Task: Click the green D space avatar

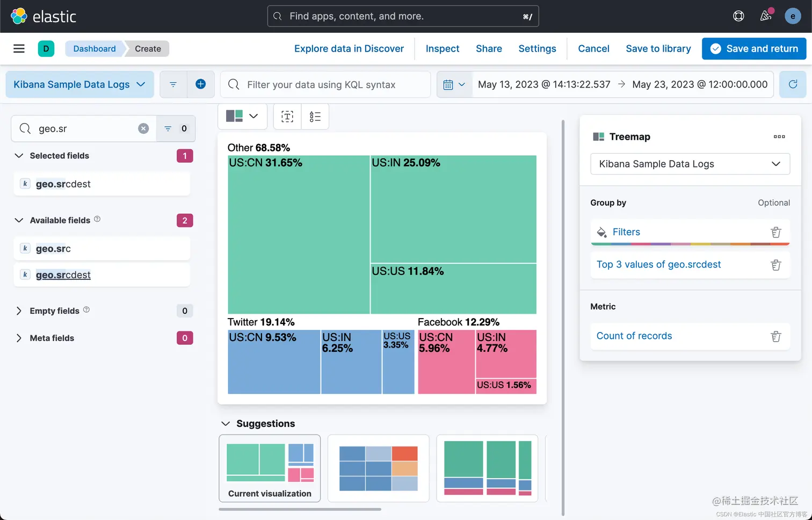Action: 46,49
